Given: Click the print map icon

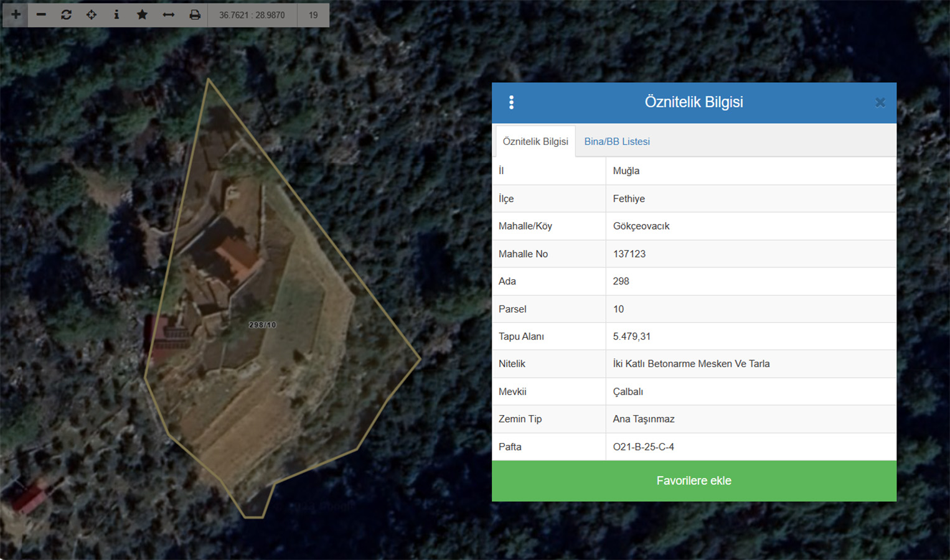Looking at the screenshot, I should pyautogui.click(x=195, y=14).
